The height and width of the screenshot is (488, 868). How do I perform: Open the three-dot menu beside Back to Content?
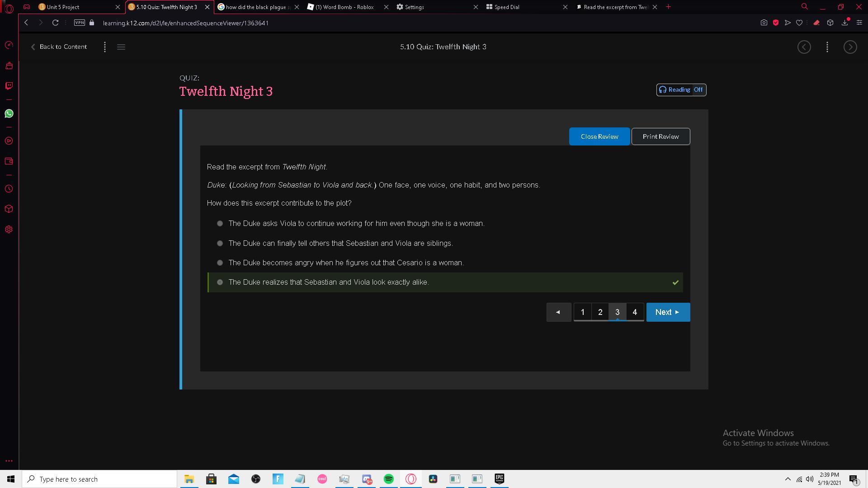[x=105, y=47]
